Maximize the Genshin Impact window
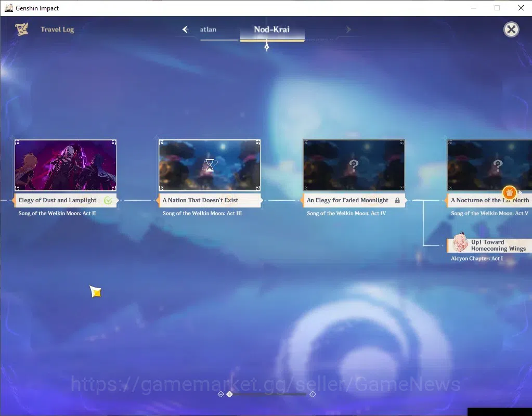The height and width of the screenshot is (416, 532). click(x=497, y=8)
